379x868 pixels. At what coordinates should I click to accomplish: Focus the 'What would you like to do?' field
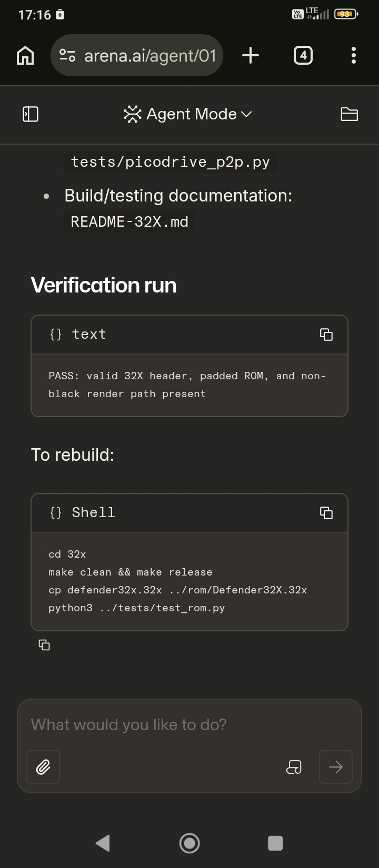pos(189,725)
